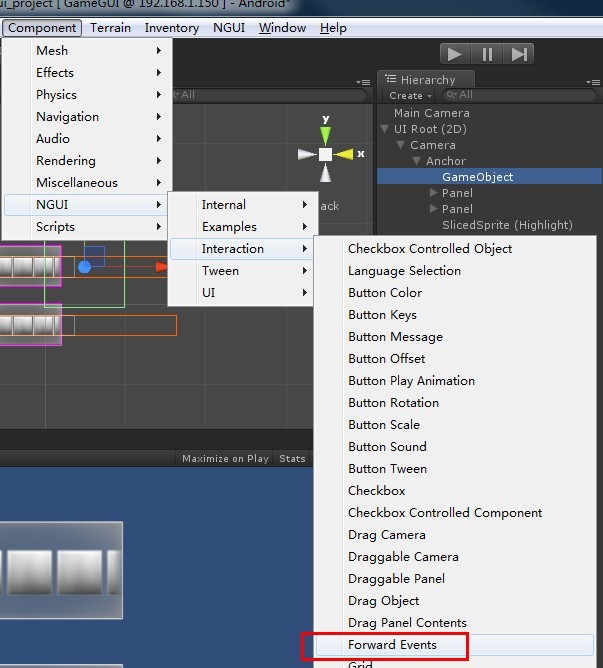The image size is (603, 668).
Task: Select Main Camera in Hierarchy
Action: pos(431,113)
